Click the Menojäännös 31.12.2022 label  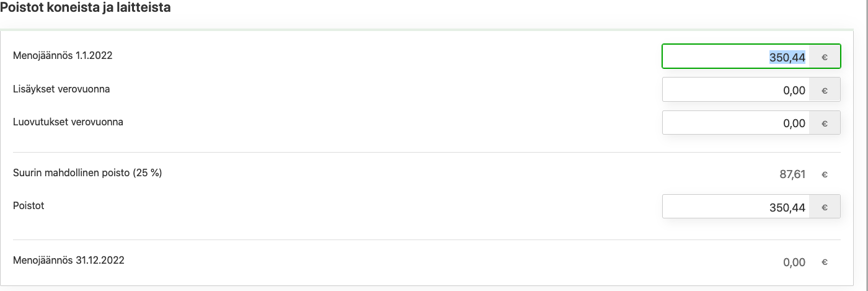point(69,260)
